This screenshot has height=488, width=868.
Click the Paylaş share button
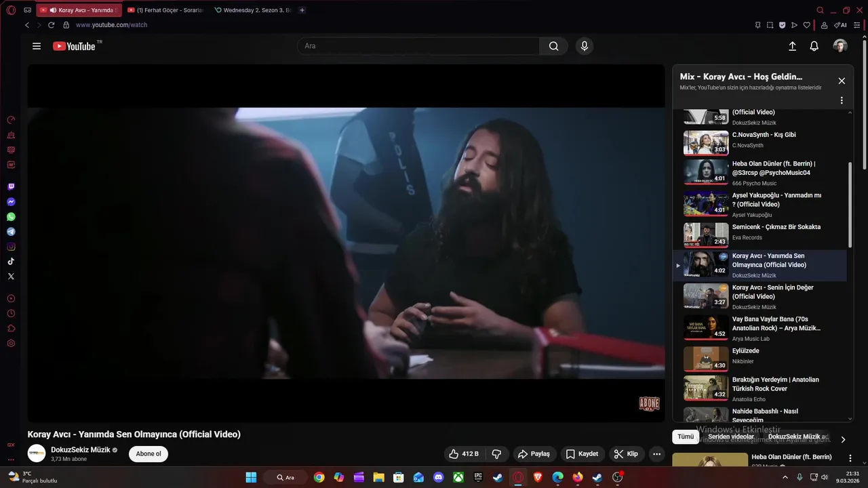(534, 454)
